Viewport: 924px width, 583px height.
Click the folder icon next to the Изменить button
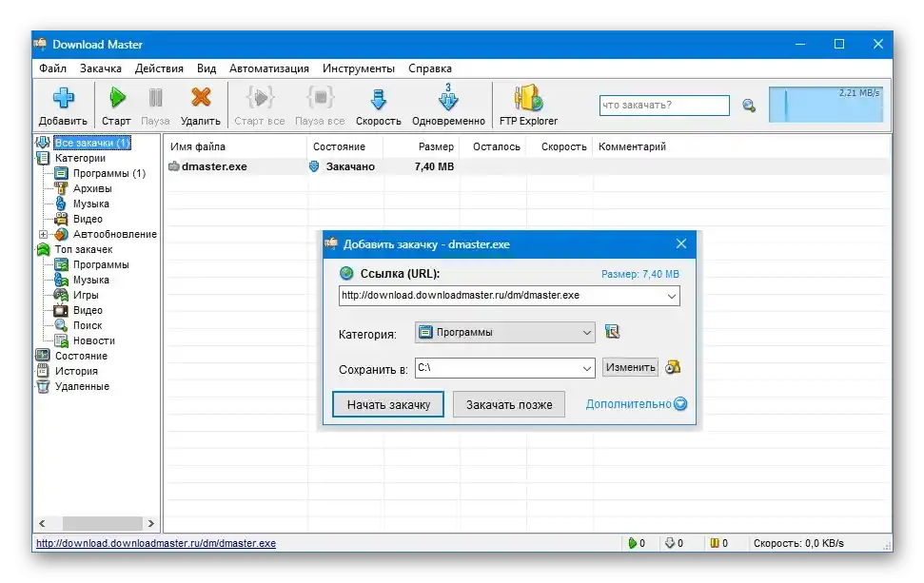(x=673, y=367)
